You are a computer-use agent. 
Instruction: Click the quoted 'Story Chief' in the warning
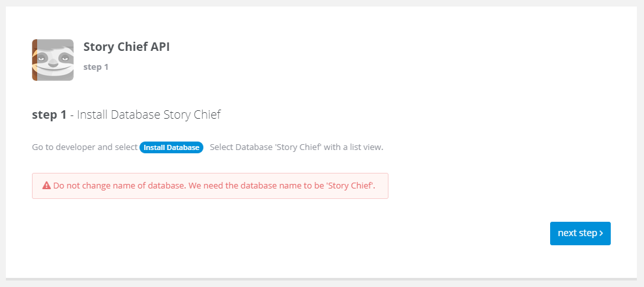pos(350,185)
